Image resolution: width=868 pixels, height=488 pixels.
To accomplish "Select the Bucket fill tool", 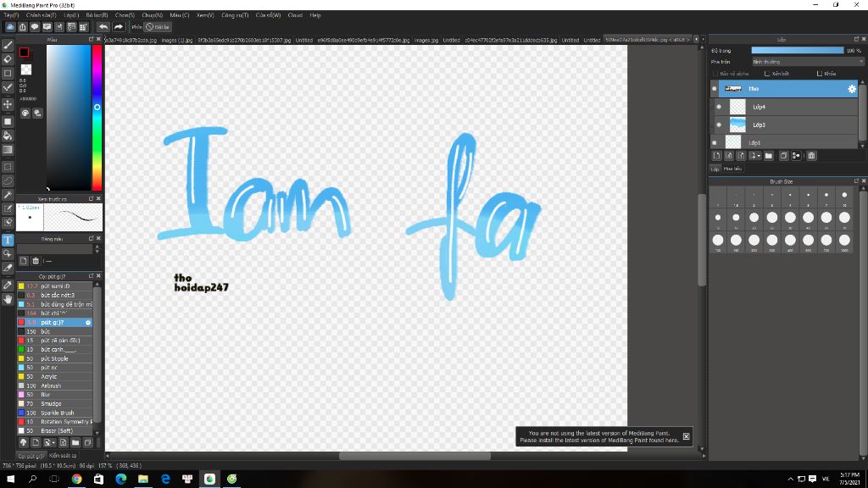I will point(8,136).
